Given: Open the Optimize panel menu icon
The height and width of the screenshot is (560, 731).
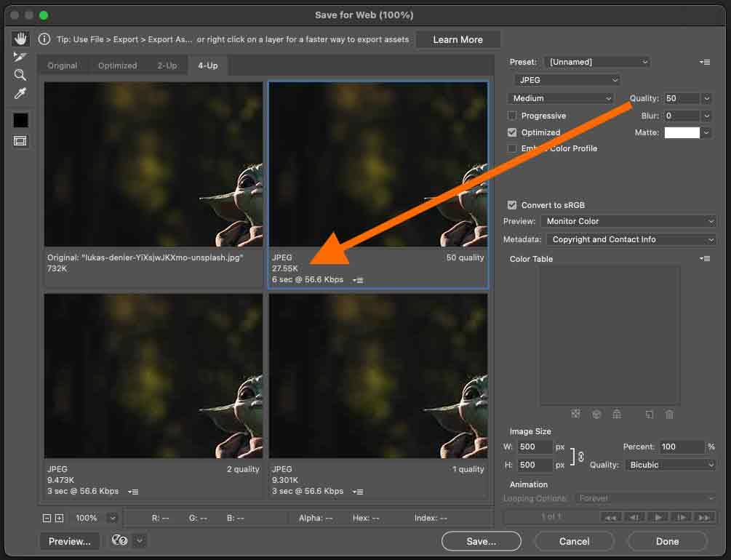Looking at the screenshot, I should point(704,63).
